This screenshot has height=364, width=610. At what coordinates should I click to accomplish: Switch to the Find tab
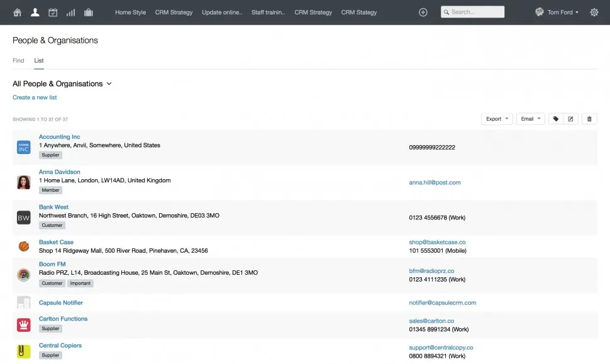[x=18, y=60]
